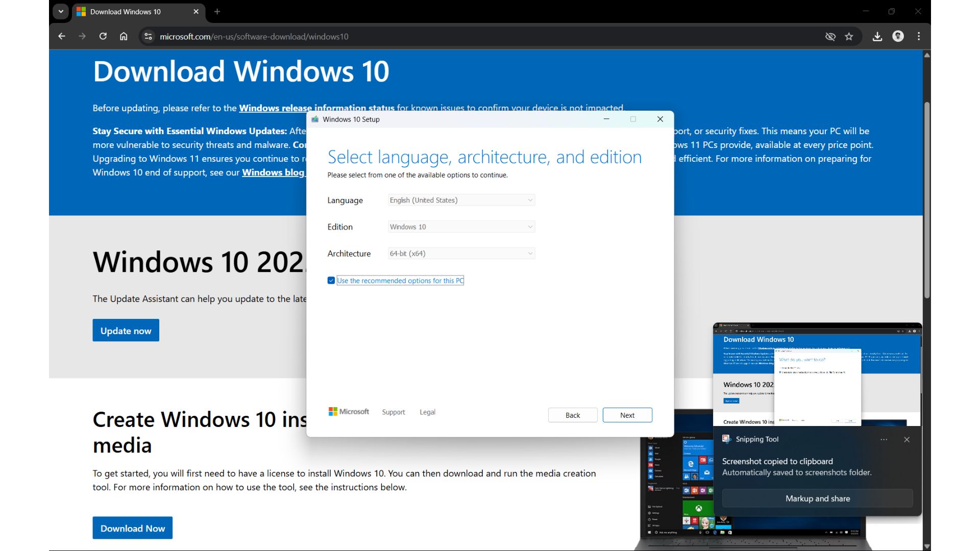Viewport: 980px width, 551px height.
Task: Click the Snipping Tool app icon
Action: pyautogui.click(x=726, y=439)
